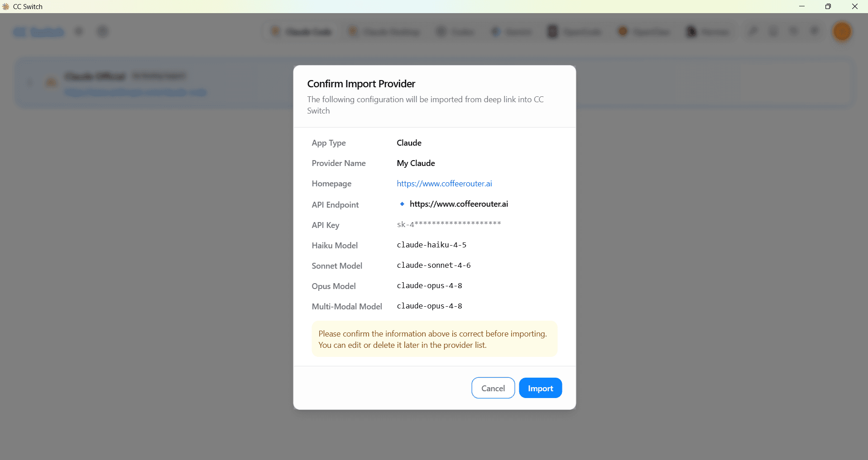
Task: Click the Confirm Import Provider heading
Action: (361, 84)
